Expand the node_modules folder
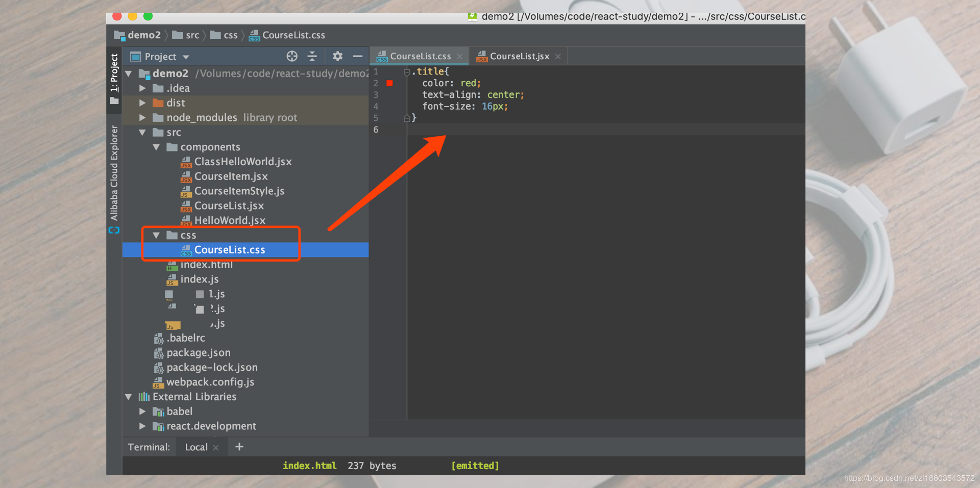This screenshot has width=980, height=488. coord(142,118)
